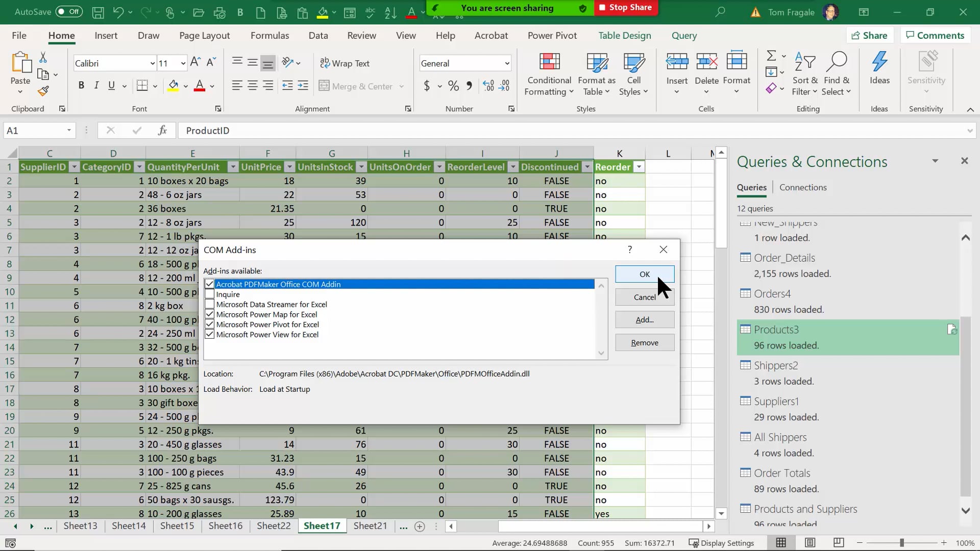Viewport: 980px width, 551px height.
Task: Enable the Inquire add-in
Action: click(209, 294)
